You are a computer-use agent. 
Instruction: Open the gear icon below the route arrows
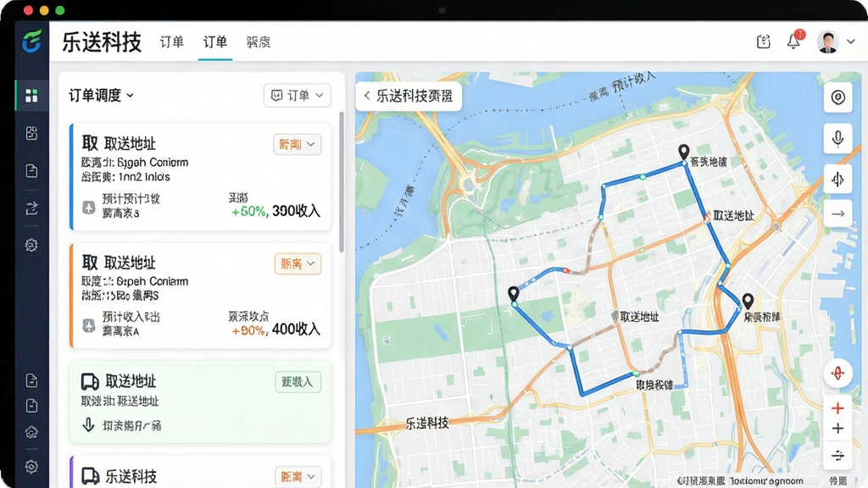click(31, 245)
